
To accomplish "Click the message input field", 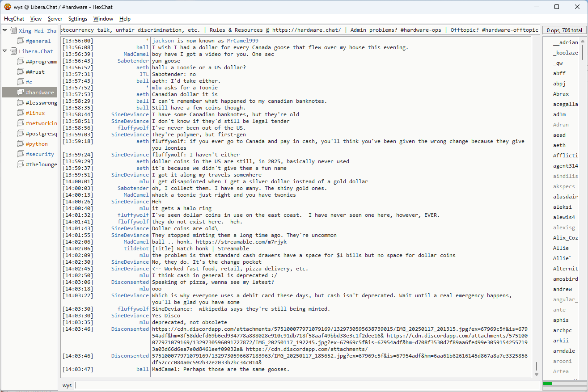I will click(307, 385).
